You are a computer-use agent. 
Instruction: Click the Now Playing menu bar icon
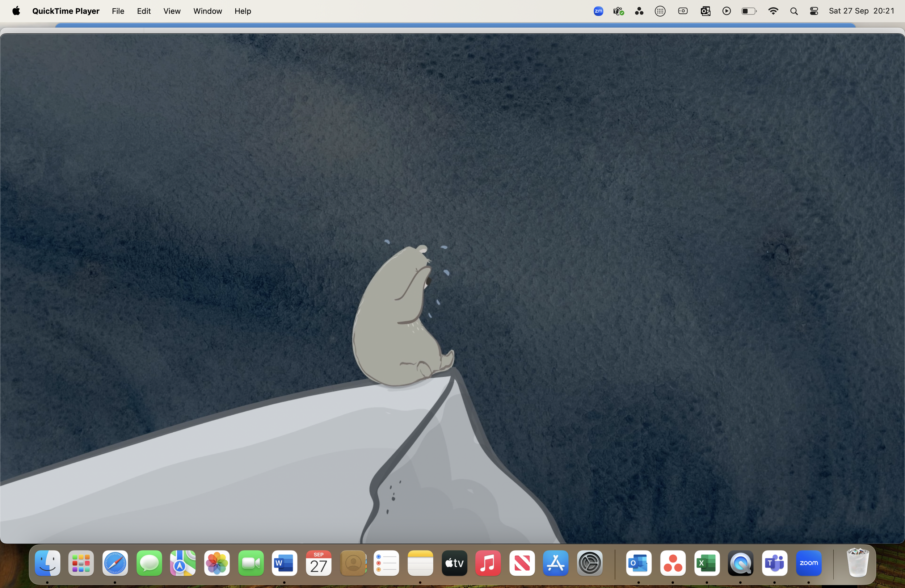point(726,11)
